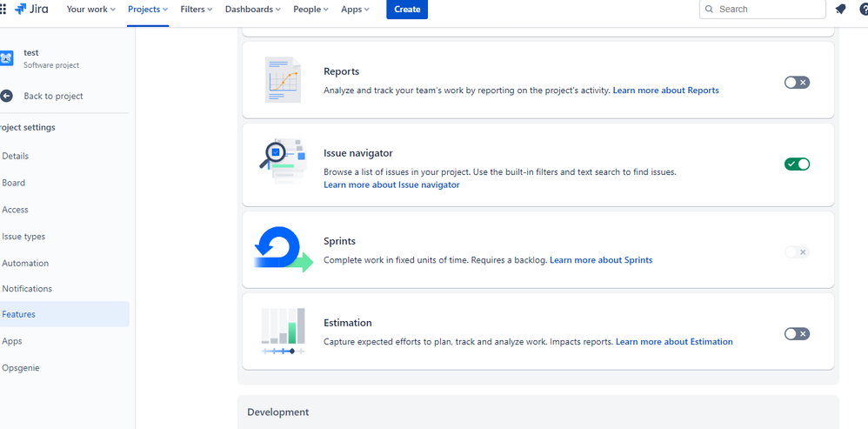Open Learn more about Sprints link

tap(601, 259)
